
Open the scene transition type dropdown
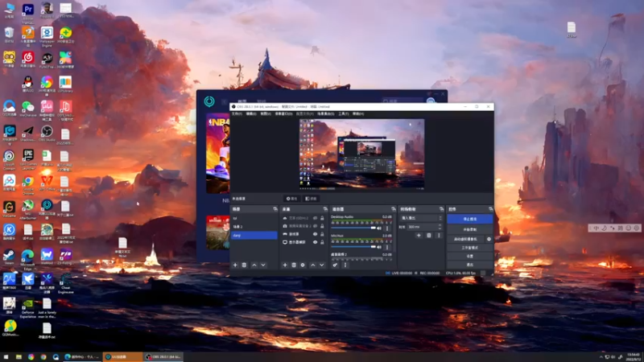click(x=422, y=218)
